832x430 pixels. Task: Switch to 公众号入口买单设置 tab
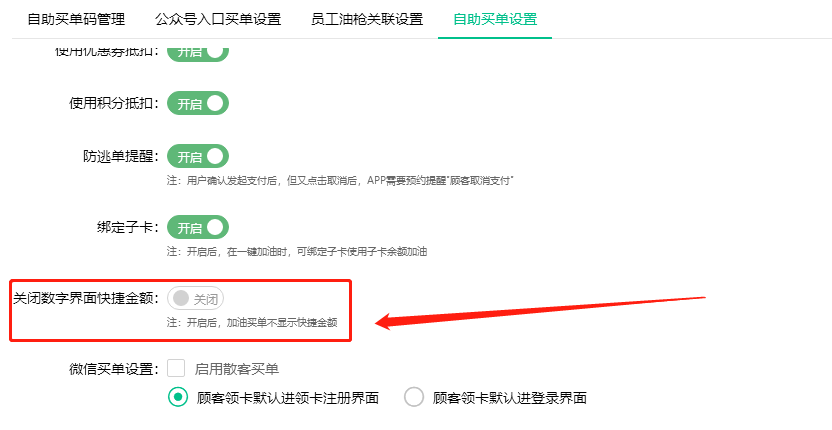click(x=218, y=19)
